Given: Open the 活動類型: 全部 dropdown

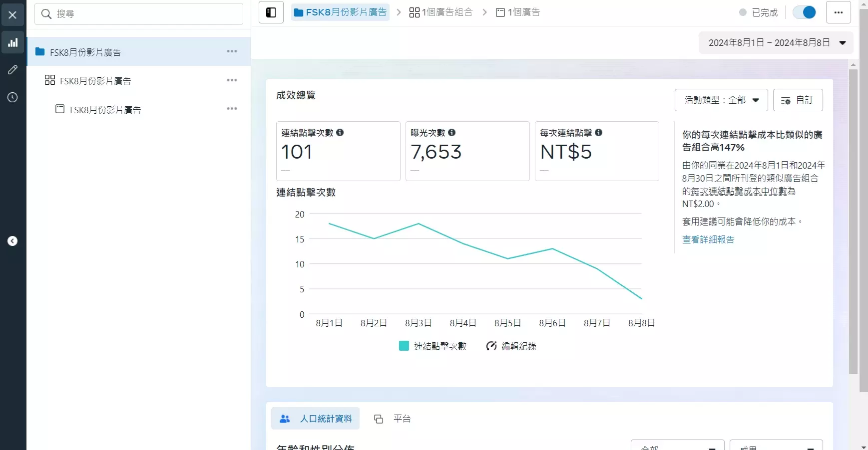Looking at the screenshot, I should click(721, 100).
